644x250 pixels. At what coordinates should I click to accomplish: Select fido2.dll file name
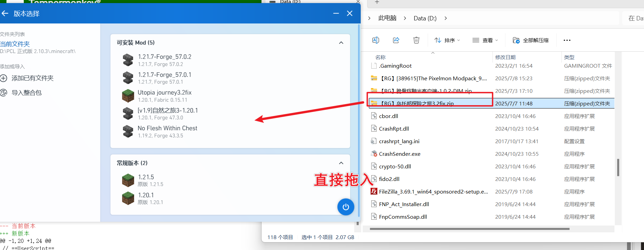coord(389,179)
